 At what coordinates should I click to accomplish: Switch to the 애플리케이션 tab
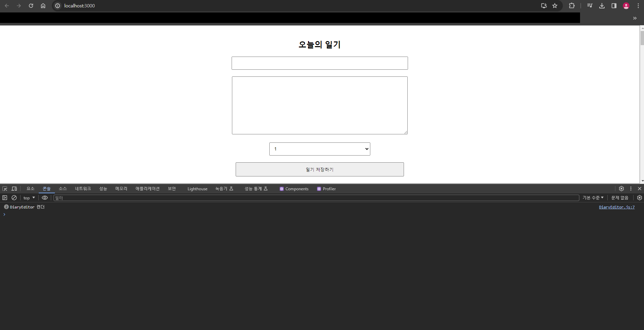[147, 189]
